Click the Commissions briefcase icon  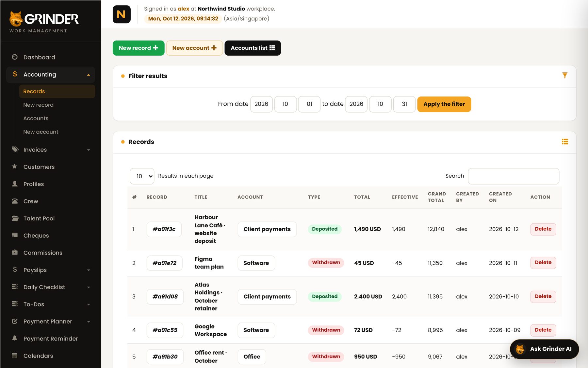point(15,253)
